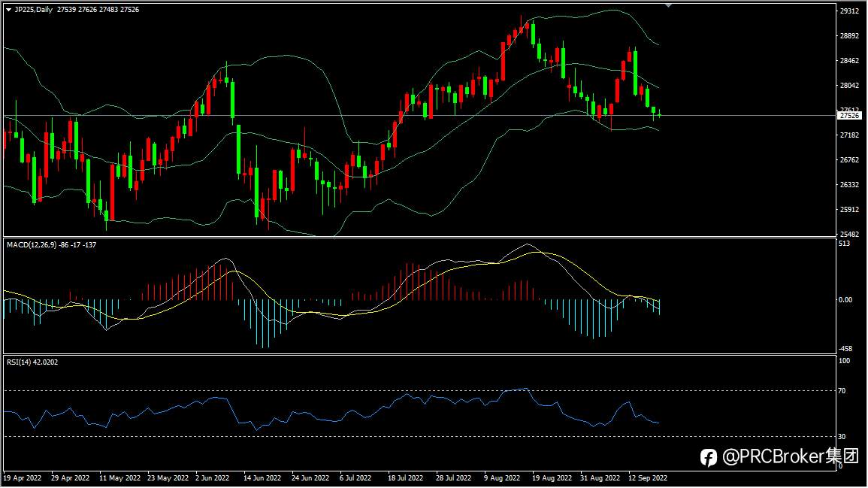Click the MACD(12,26,9) indicator label
Viewport: 868px width, 488px height.
(x=32, y=245)
